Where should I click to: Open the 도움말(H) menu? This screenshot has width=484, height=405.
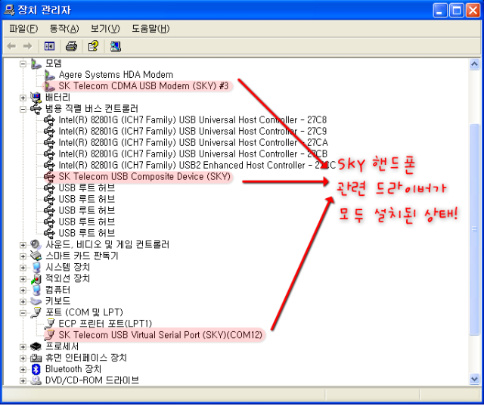click(x=151, y=29)
